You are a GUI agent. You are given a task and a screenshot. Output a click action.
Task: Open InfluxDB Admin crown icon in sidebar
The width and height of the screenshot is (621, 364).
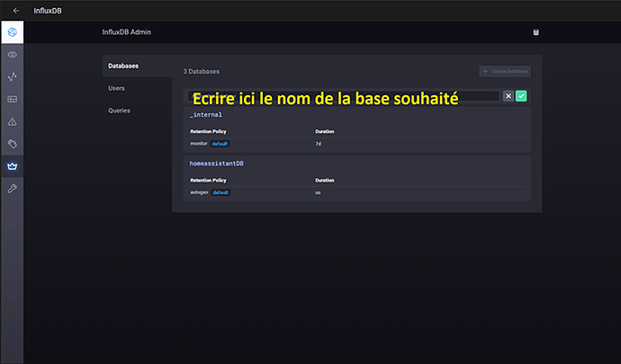[x=13, y=166]
